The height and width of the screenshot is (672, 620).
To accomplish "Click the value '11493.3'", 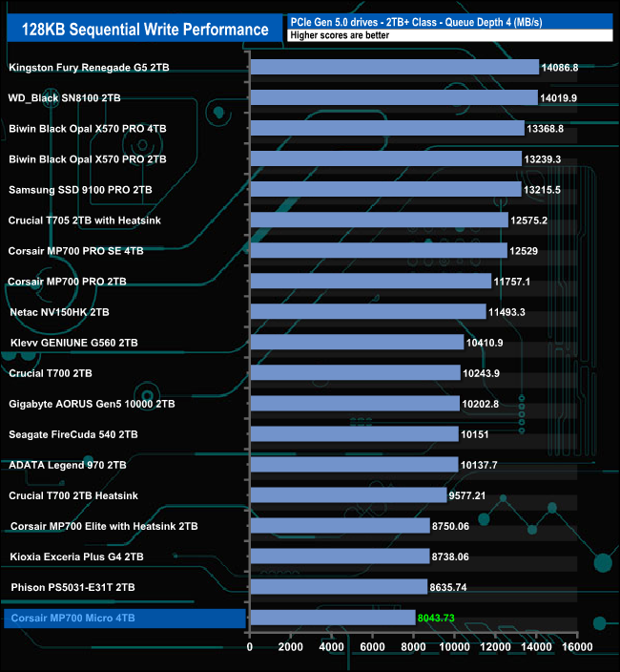I will click(506, 312).
